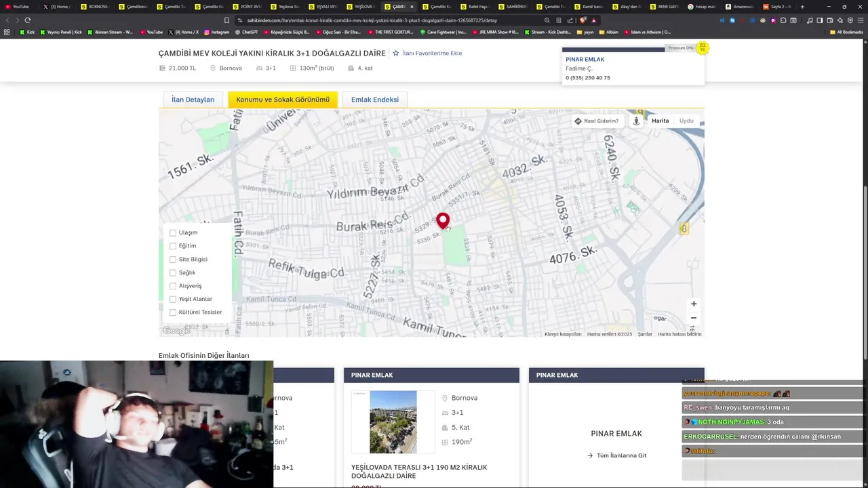Open the Instagram bookmark
Viewport: 868px width, 488px height.
point(216,32)
